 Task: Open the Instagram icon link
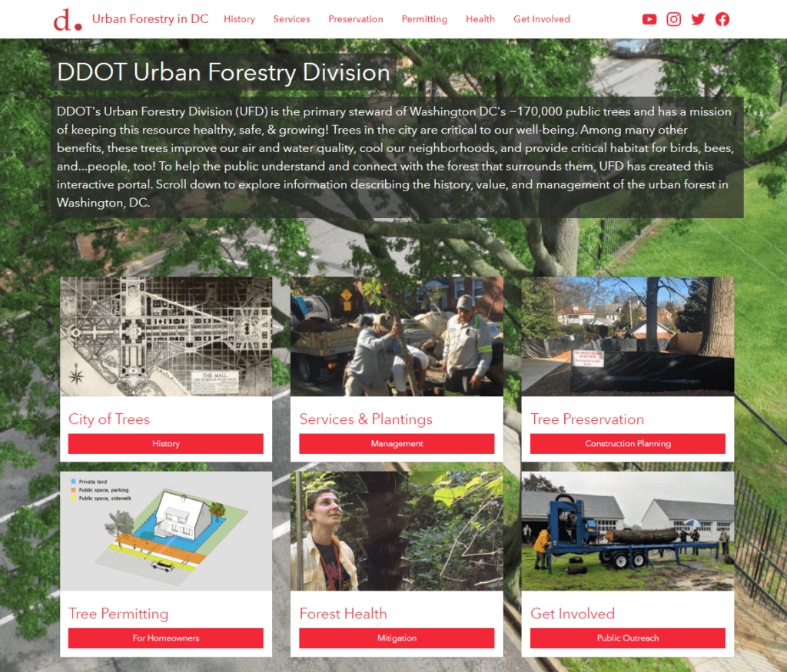673,19
